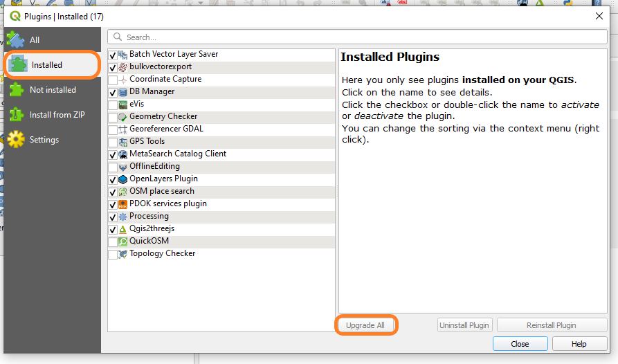Viewport: 618px width, 364px height.
Task: Switch to the All plugins tab
Action: pyautogui.click(x=52, y=39)
